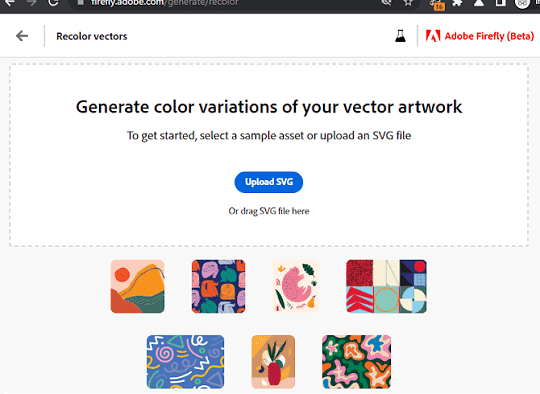The width and height of the screenshot is (540, 394).
Task: Click the browser reload icon
Action: [x=53, y=3]
